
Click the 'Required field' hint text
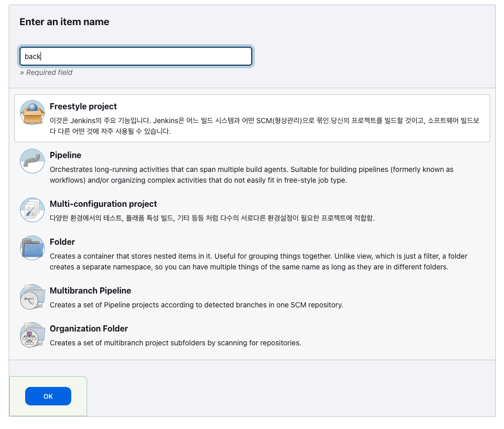pyautogui.click(x=46, y=72)
